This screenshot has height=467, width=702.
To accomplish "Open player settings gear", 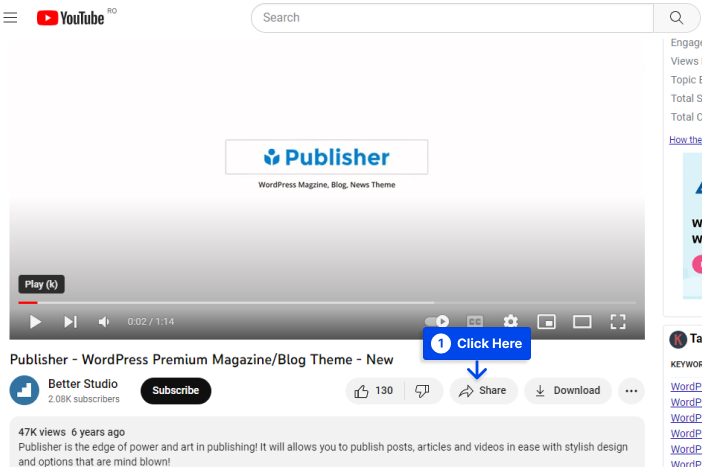I will (510, 321).
